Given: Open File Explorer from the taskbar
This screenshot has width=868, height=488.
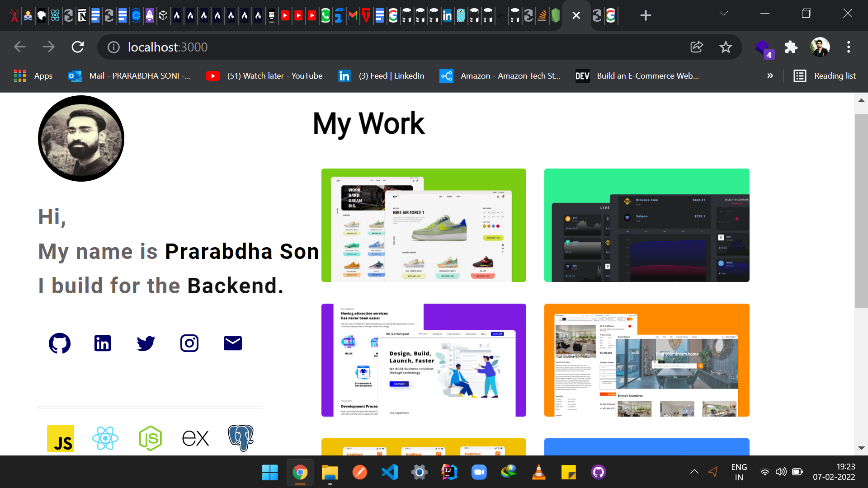Looking at the screenshot, I should pyautogui.click(x=330, y=473).
